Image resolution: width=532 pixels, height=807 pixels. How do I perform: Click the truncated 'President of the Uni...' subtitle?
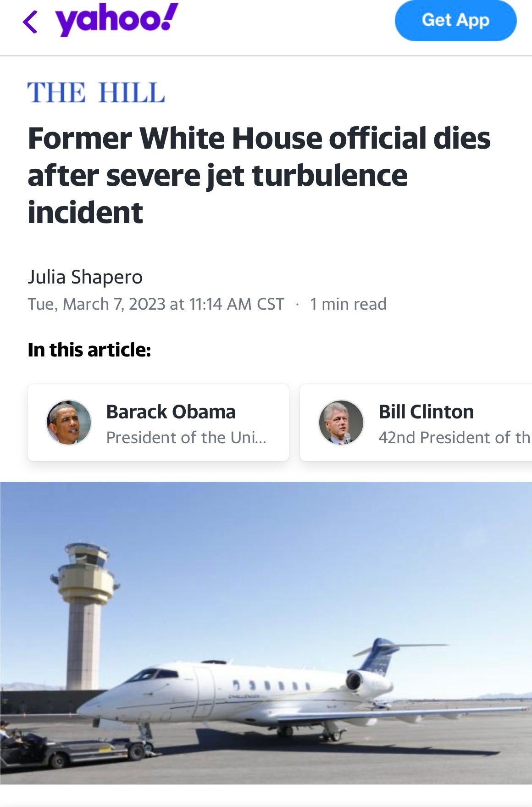(186, 438)
